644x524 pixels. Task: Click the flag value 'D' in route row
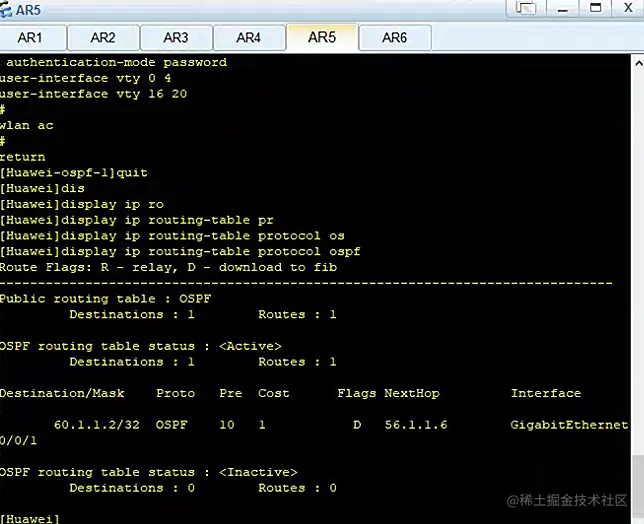click(x=357, y=425)
